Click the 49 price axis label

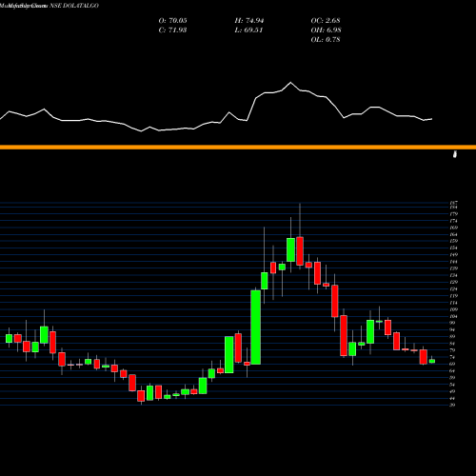point(453,391)
